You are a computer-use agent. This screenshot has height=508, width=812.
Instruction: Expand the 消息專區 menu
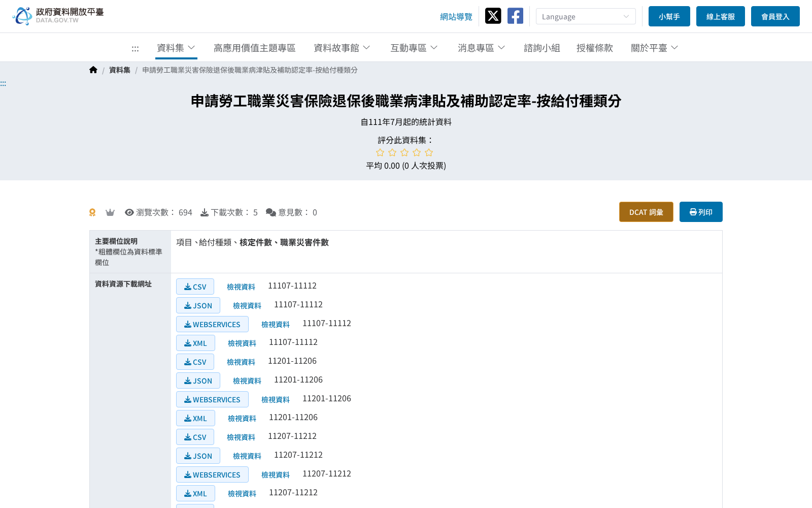click(482, 48)
